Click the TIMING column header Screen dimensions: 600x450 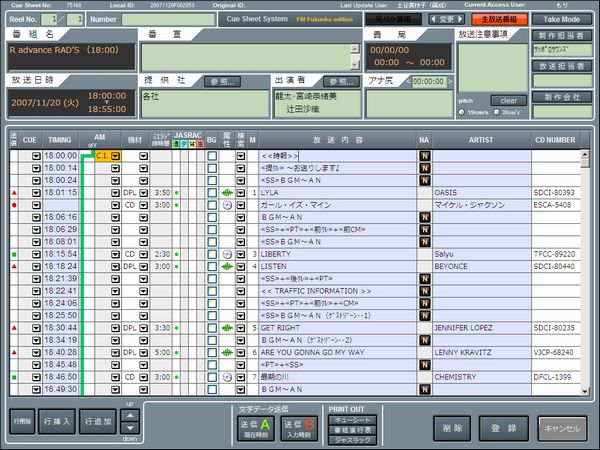(60, 140)
